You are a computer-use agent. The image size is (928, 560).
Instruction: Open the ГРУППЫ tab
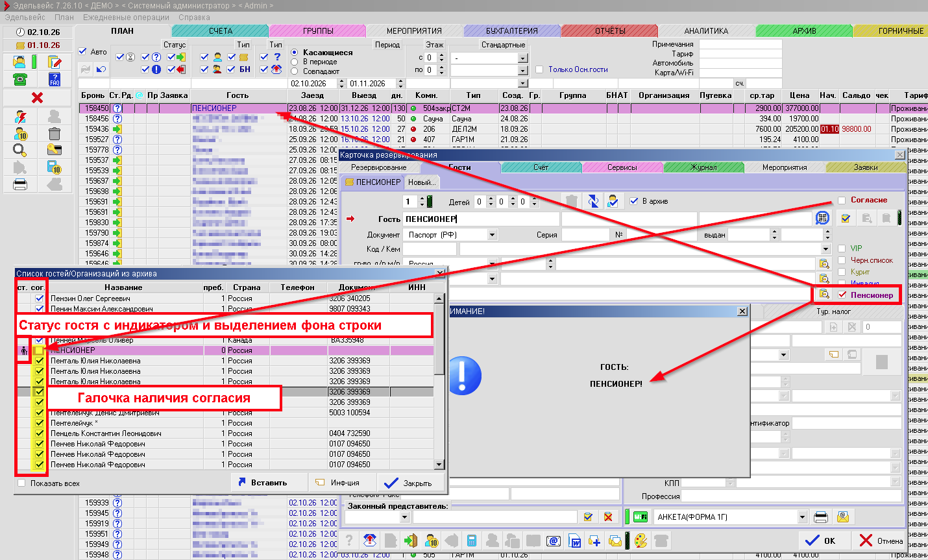click(x=318, y=30)
